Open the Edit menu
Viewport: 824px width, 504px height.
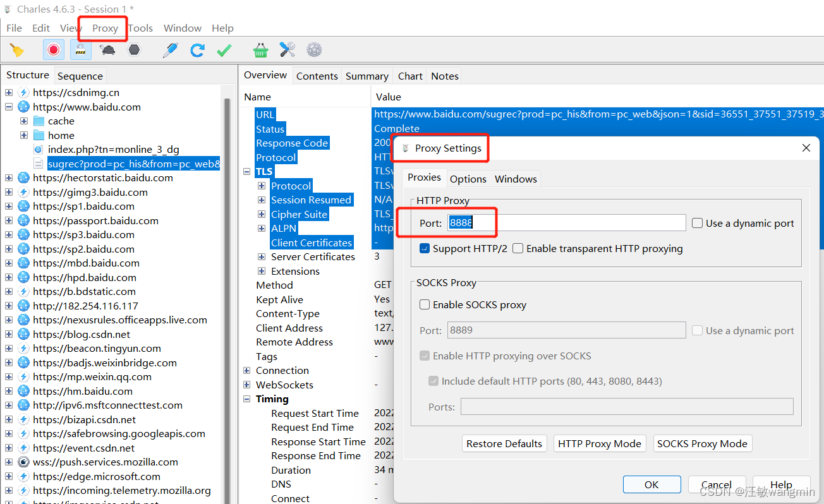tap(41, 28)
